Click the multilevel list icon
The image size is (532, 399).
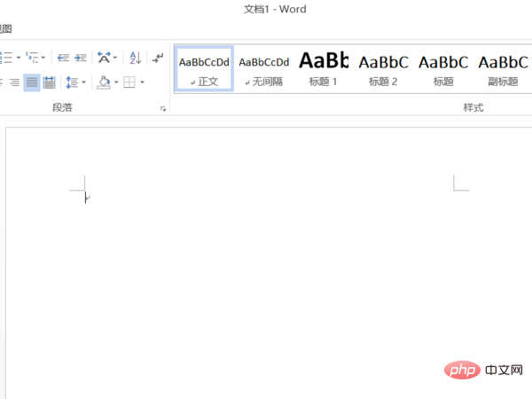(33, 58)
